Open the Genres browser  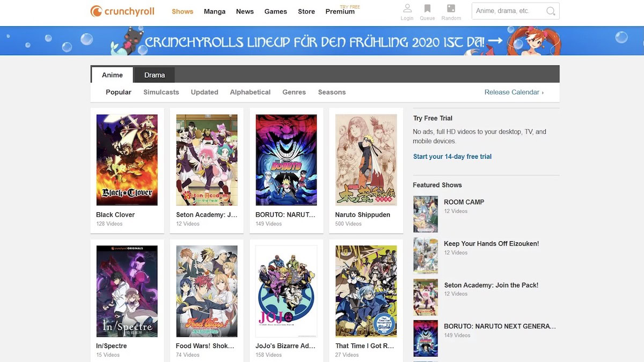click(x=294, y=92)
